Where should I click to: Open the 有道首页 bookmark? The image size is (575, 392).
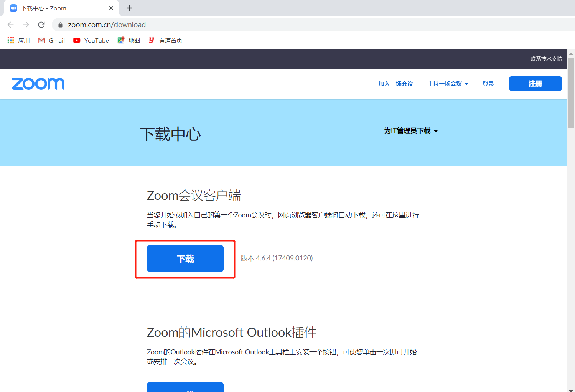click(x=165, y=40)
